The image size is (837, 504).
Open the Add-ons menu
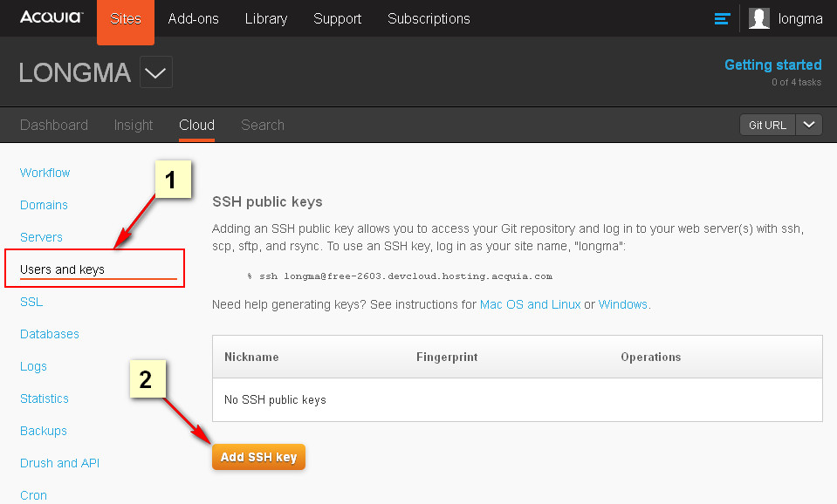pyautogui.click(x=193, y=19)
